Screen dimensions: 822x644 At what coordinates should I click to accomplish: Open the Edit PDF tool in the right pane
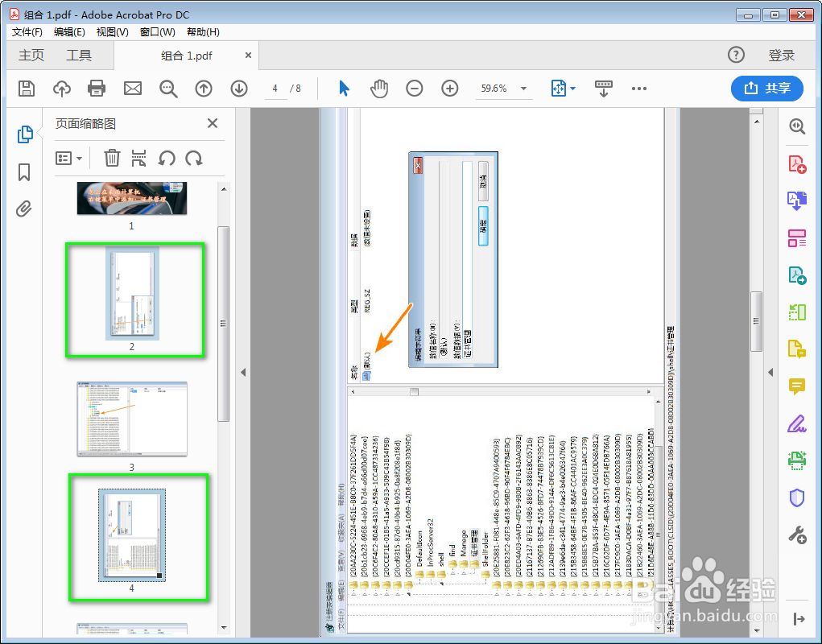pyautogui.click(x=797, y=238)
